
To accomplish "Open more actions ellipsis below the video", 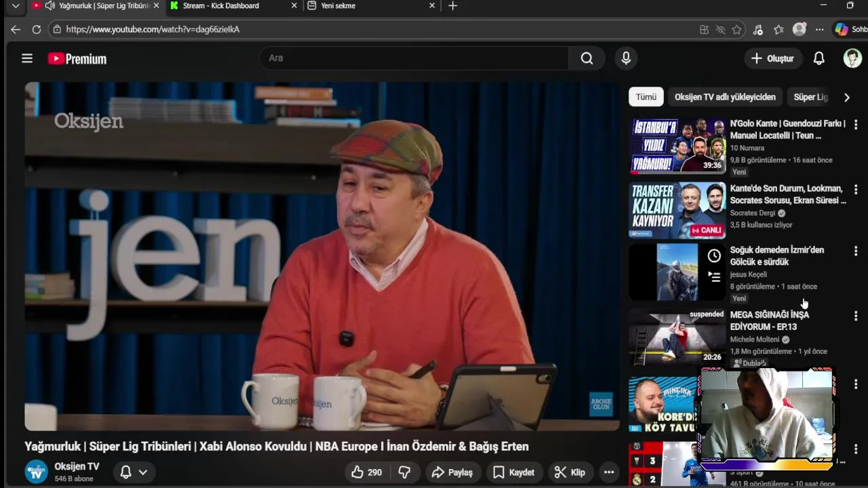I will pyautogui.click(x=609, y=472).
